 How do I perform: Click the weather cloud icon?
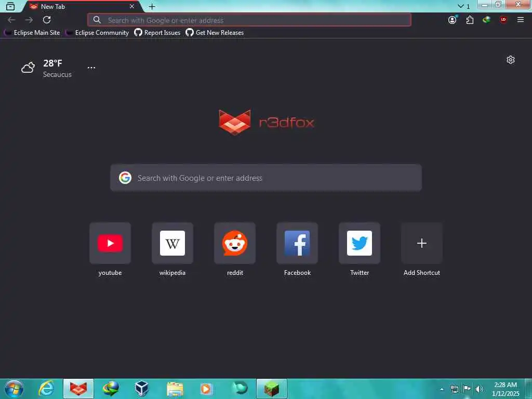(28, 68)
